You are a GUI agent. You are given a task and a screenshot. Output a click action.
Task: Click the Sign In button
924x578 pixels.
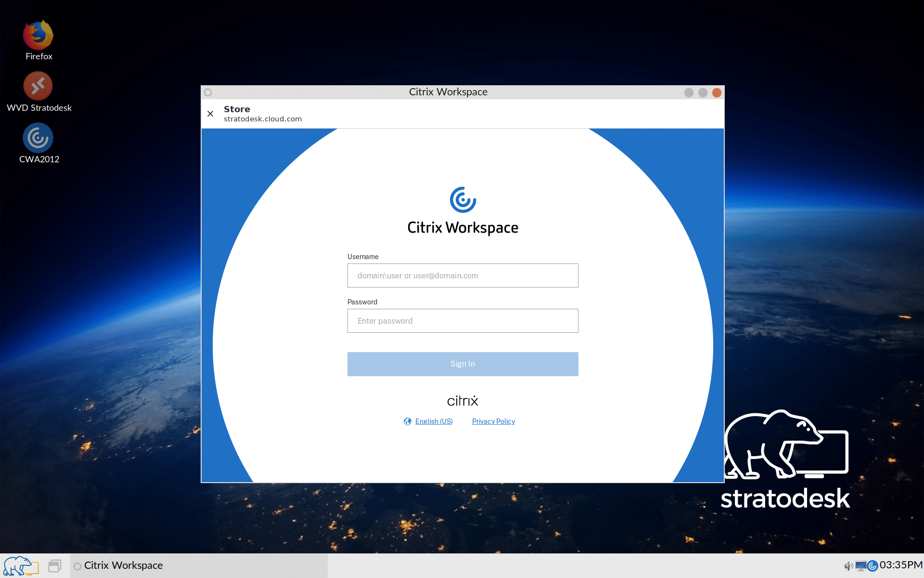pyautogui.click(x=462, y=364)
